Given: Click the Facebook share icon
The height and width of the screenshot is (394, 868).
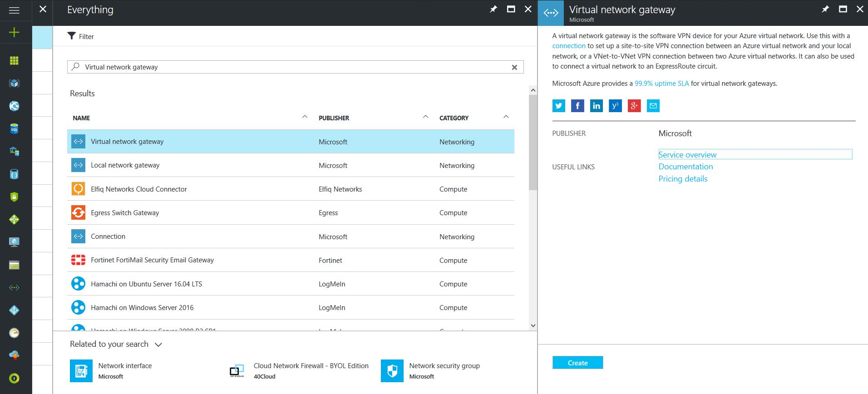Looking at the screenshot, I should (x=577, y=106).
